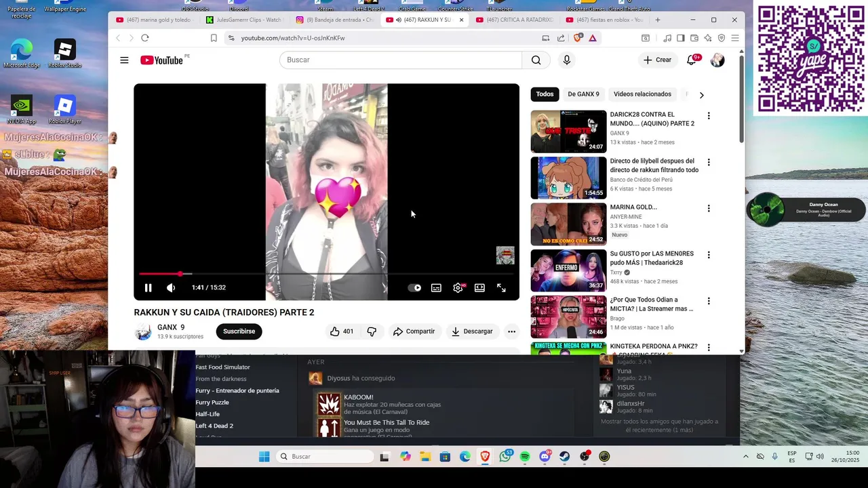
Task: Open NVIDIA App desktop shortcut
Action: click(x=22, y=110)
